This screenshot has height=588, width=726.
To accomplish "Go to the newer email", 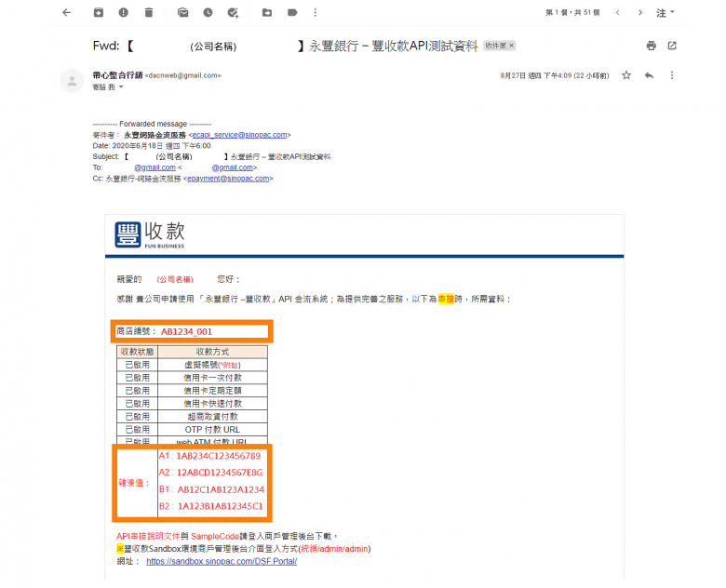I will click(618, 12).
